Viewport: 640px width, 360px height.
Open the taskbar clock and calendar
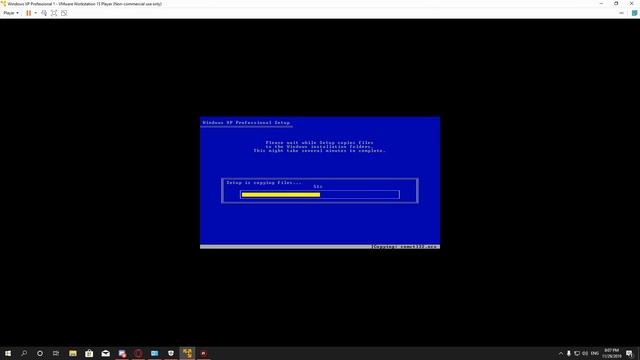[x=611, y=353]
